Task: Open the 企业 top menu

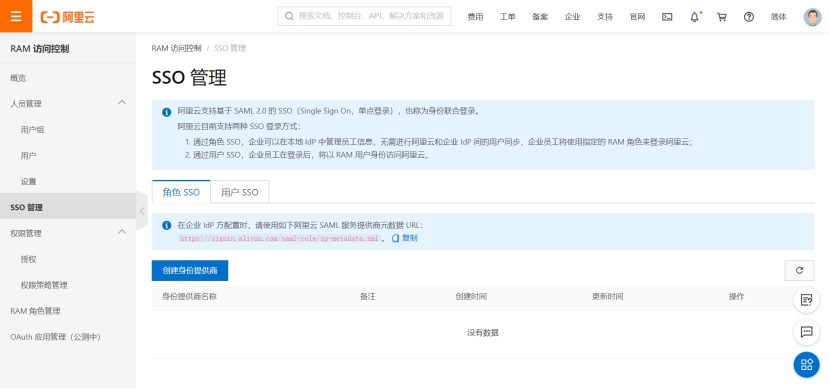Action: (572, 17)
